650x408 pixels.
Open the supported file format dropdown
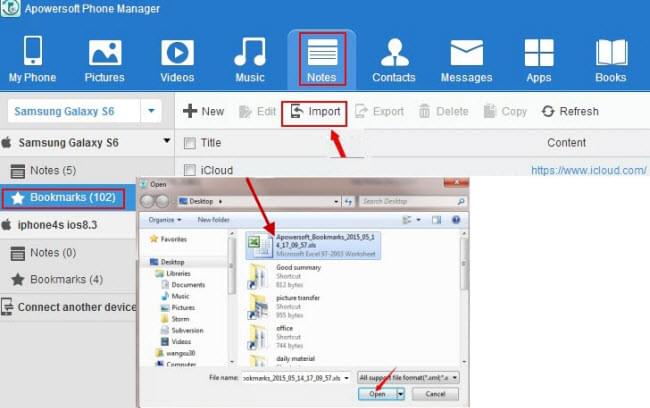(408, 378)
